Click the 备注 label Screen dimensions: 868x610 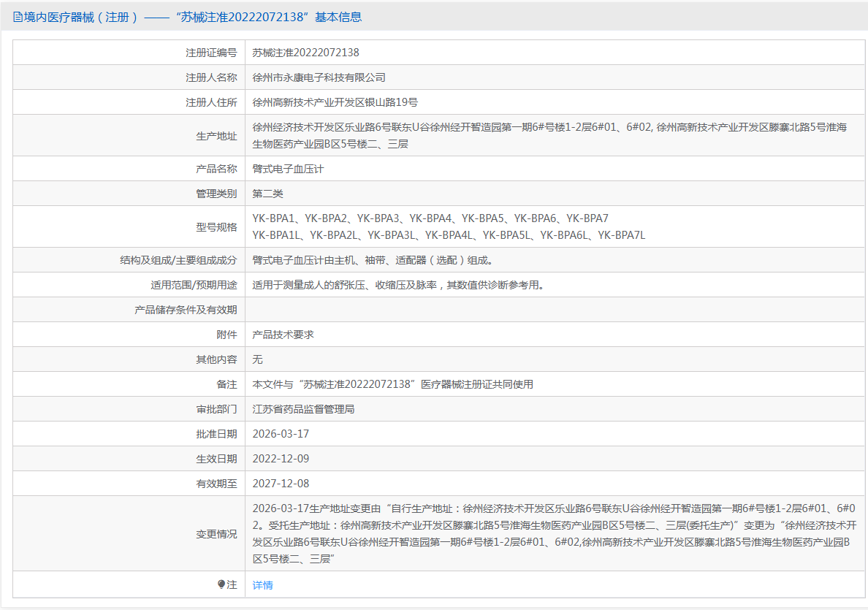(x=226, y=385)
